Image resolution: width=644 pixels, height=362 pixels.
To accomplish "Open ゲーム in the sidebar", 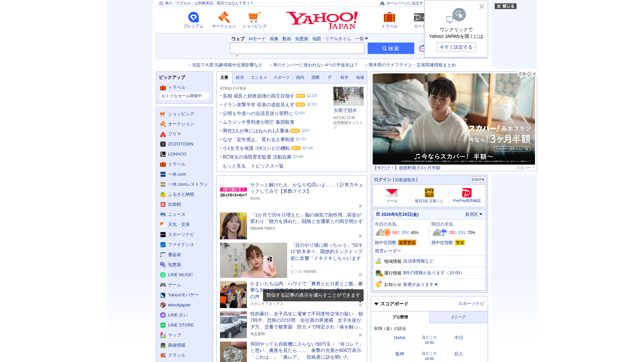I will (174, 285).
